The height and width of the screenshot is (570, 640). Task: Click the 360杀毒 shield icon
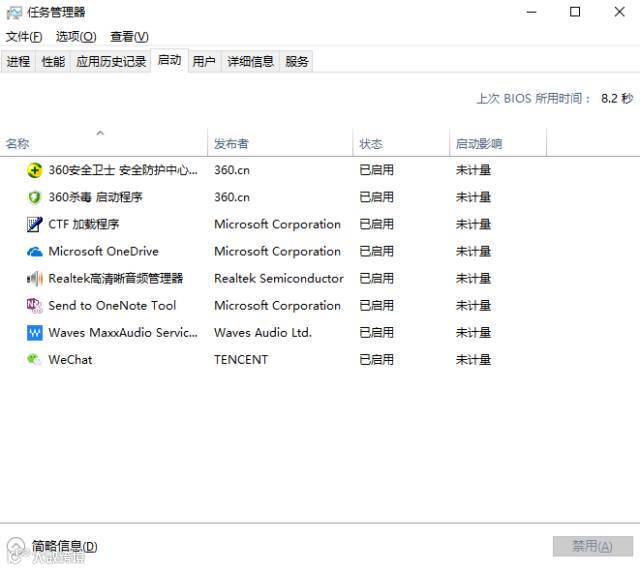(34, 198)
